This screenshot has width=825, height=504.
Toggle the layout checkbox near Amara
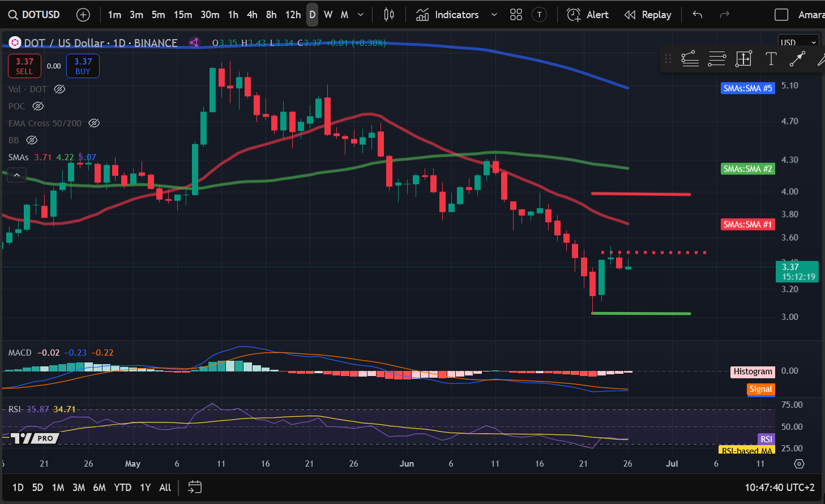[x=781, y=15]
